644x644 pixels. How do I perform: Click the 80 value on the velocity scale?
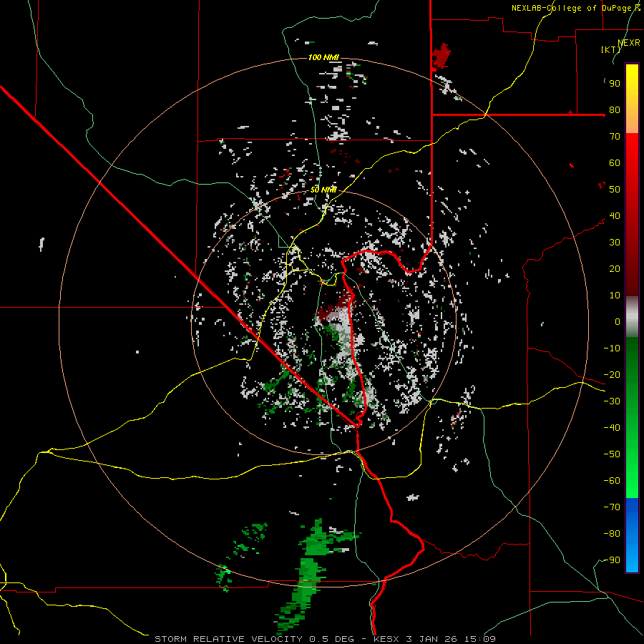coord(615,109)
